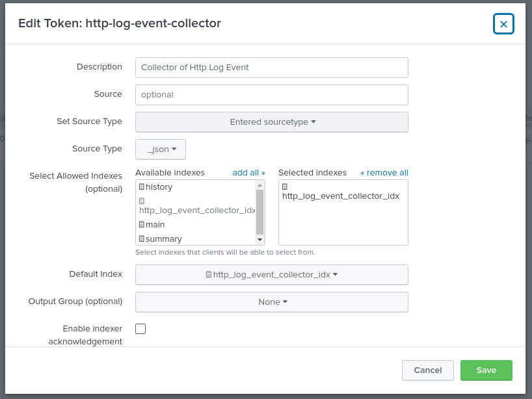Click into the Source input field
This screenshot has height=399, width=532.
click(272, 95)
